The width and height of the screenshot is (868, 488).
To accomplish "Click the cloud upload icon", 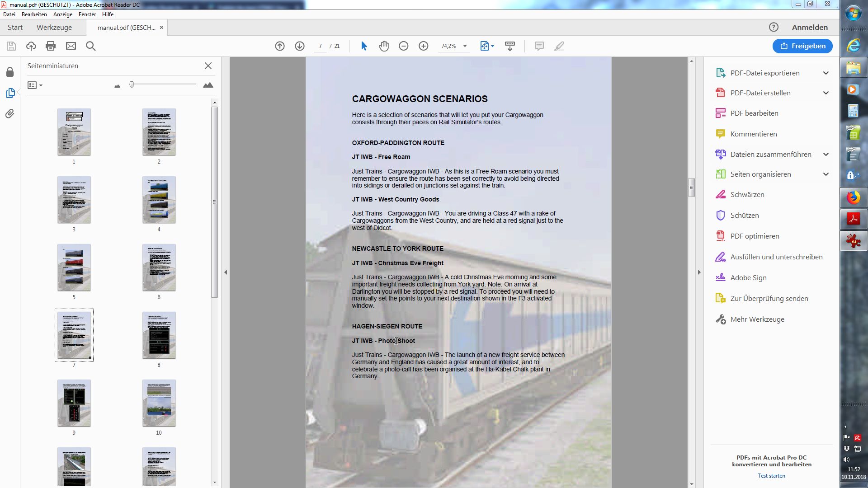I will click(31, 46).
